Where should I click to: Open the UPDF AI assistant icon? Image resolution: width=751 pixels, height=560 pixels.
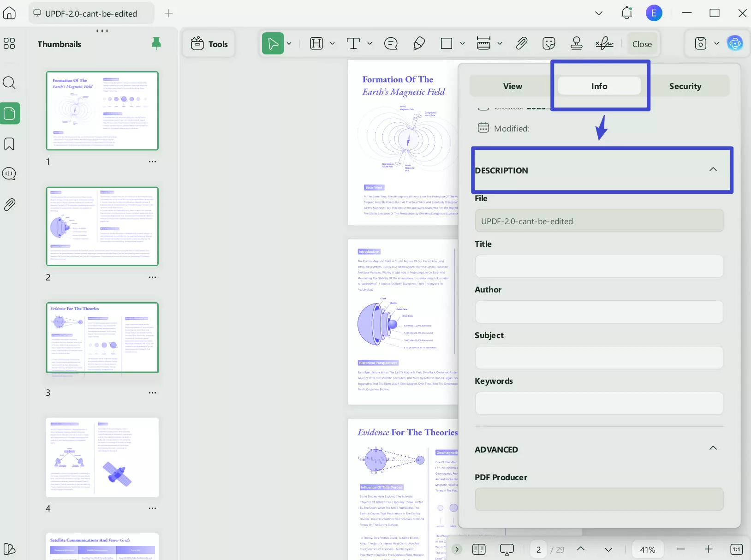[735, 43]
